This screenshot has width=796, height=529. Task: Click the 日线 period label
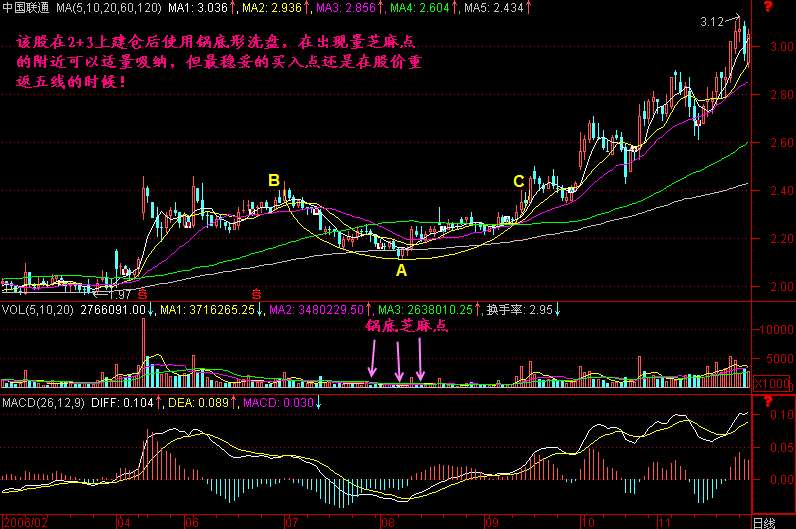[763, 522]
